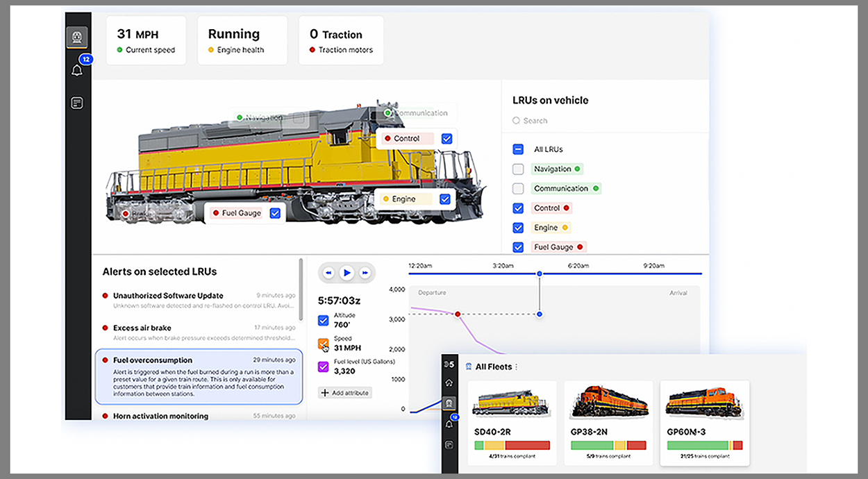Expand the Fuel overconsumption alert
The width and height of the screenshot is (868, 479).
point(198,377)
